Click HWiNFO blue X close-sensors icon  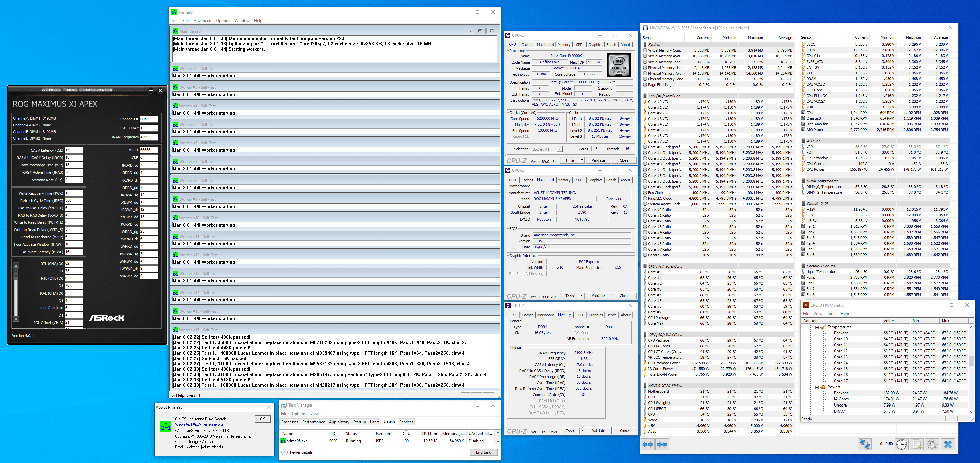(x=948, y=444)
